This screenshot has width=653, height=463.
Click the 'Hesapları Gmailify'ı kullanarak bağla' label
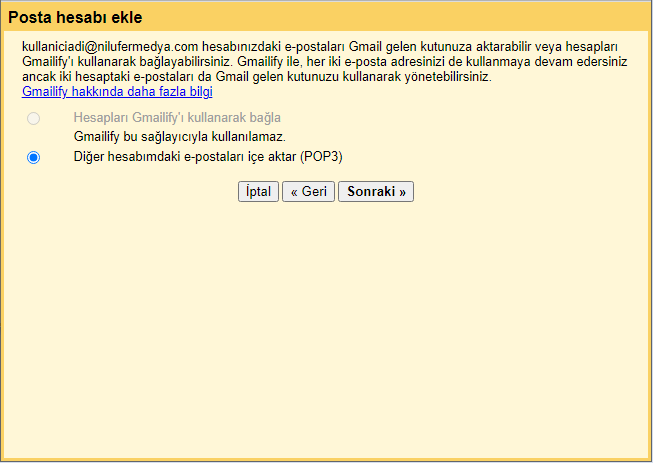(177, 118)
